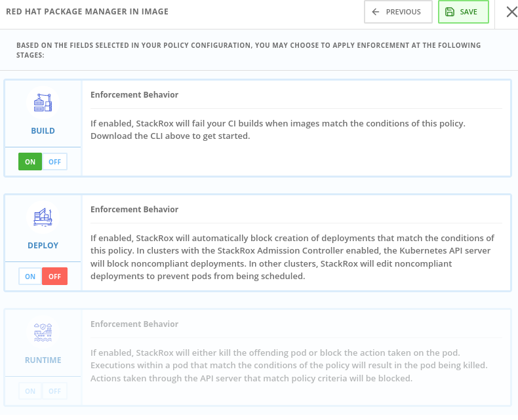
Task: Click the 'Based on the fields selected' notice
Action: pyautogui.click(x=249, y=50)
